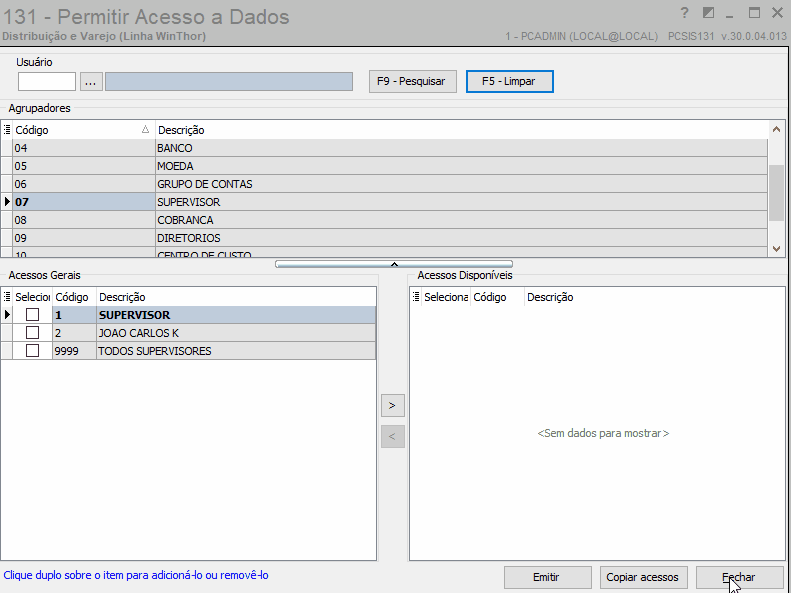Click the Usuário name display field

[x=229, y=81]
